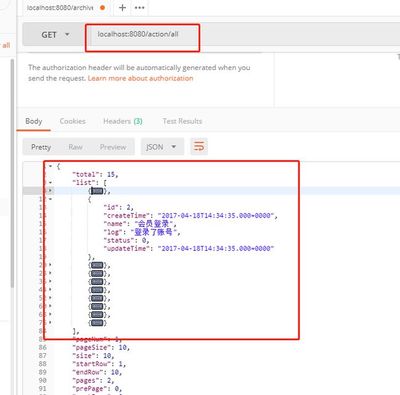400x395 pixels.
Task: Collapse the object containing "id": 2
Action: [50, 199]
